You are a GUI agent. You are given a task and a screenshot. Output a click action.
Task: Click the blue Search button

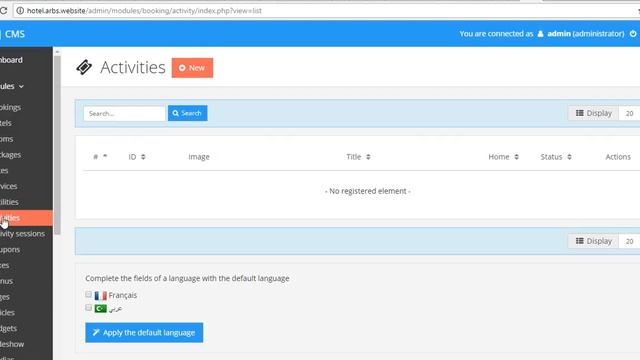click(187, 113)
